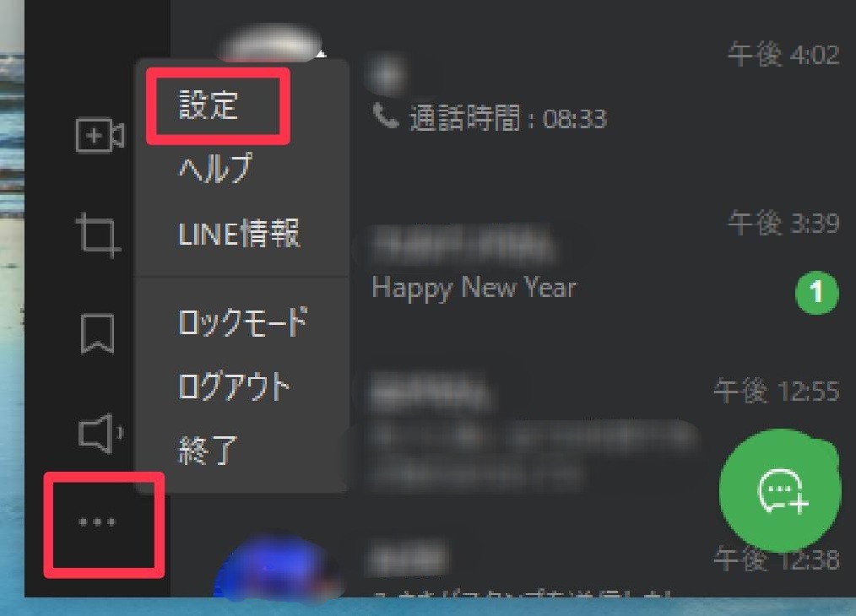Choose ログアウト in the menu
This screenshot has width=856, height=616.
point(234,386)
